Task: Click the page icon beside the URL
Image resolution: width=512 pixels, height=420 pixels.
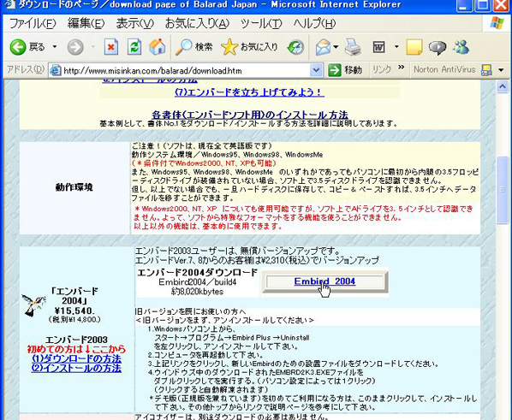Action: [x=56, y=70]
